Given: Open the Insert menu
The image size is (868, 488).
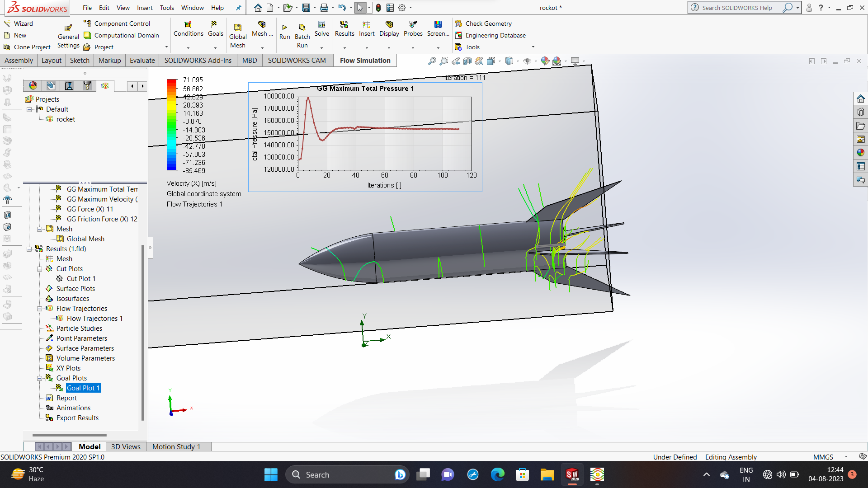Looking at the screenshot, I should pos(145,8).
